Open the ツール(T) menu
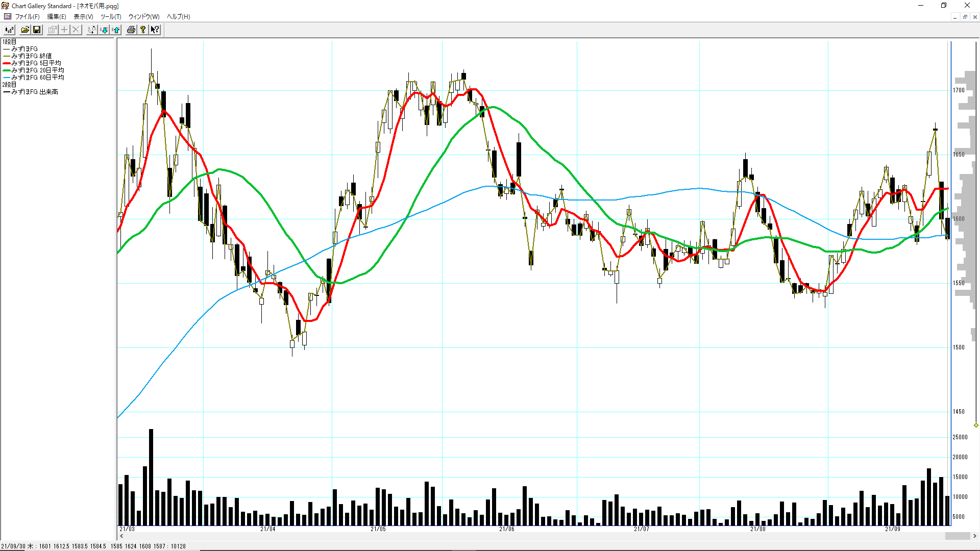This screenshot has height=551, width=980. point(110,16)
